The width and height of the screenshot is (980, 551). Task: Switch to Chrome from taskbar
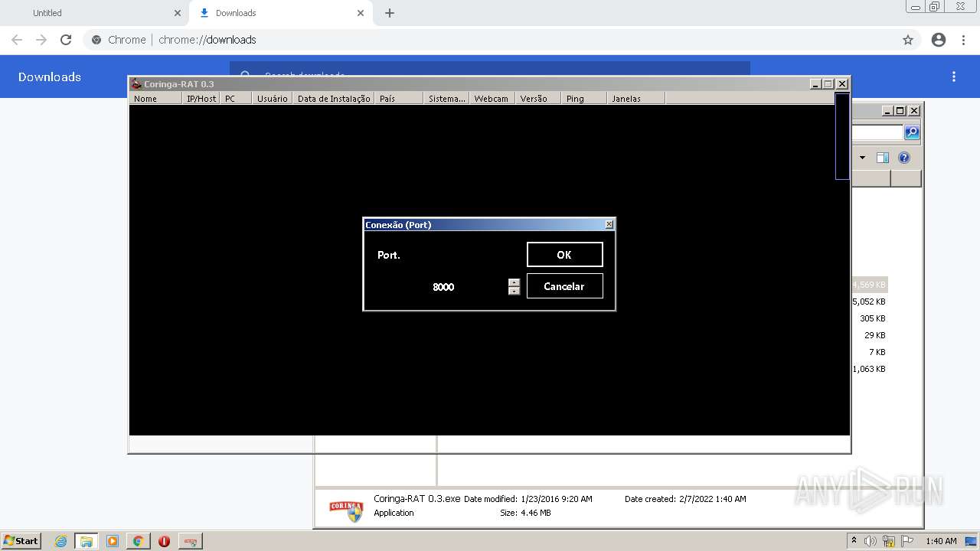tap(138, 541)
